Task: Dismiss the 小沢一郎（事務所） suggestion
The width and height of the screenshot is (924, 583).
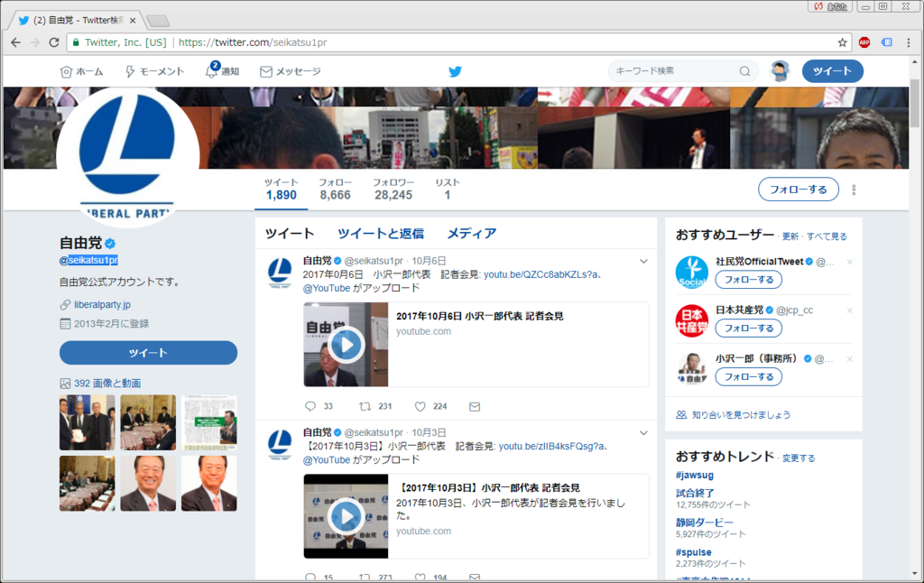Action: [x=849, y=358]
